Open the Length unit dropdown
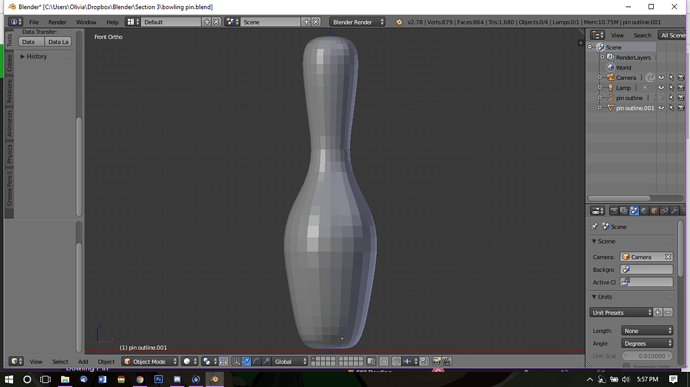 (647, 331)
